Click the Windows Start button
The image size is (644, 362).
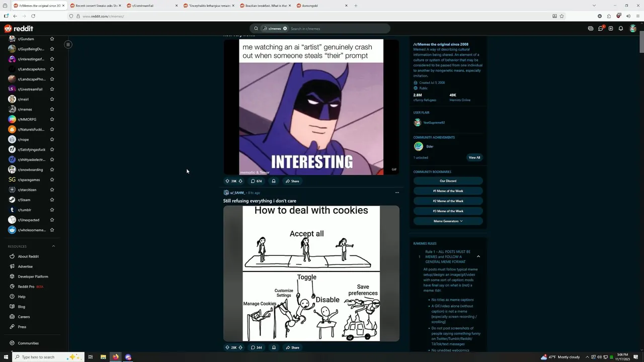pyautogui.click(x=6, y=357)
